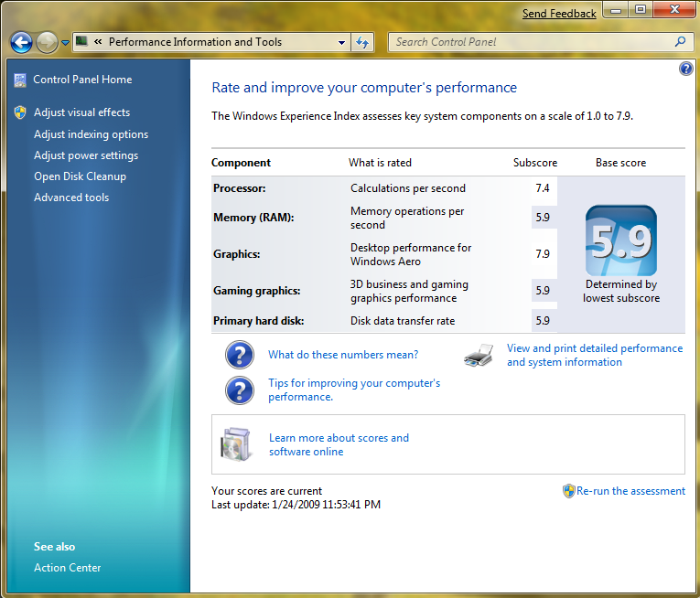Click the Subscore column header
This screenshot has height=598, width=700.
(535, 163)
